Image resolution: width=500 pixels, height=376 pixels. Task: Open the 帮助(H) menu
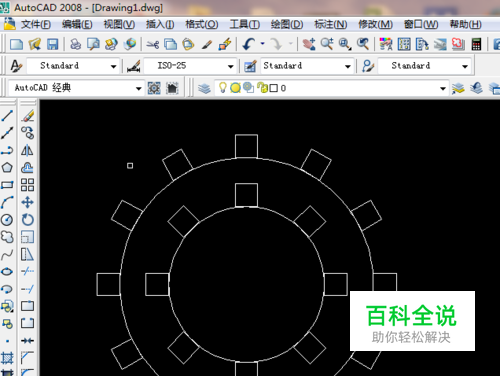tap(465, 24)
